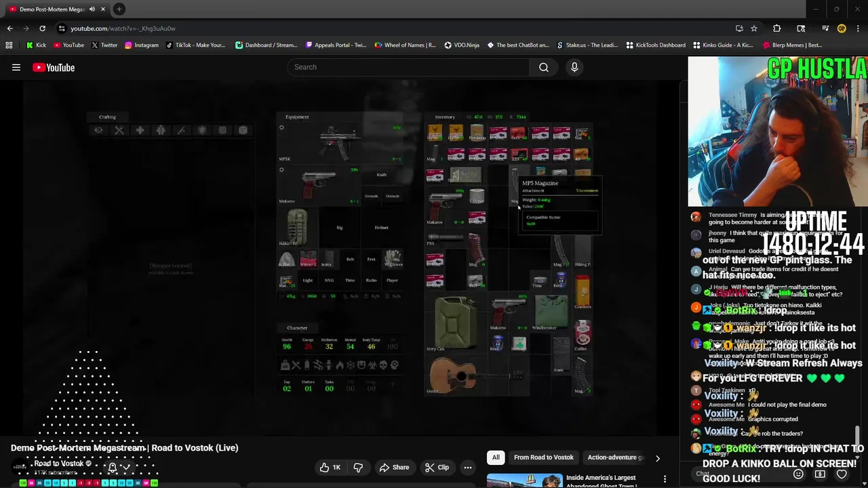Open Inside America's Largest Abandoned Ghost Town thumbnail
868x488 pixels.
pos(524,480)
